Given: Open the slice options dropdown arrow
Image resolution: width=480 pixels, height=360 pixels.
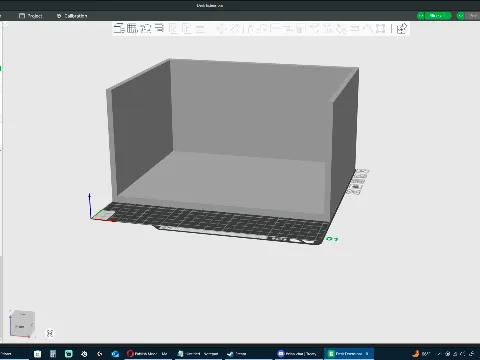Looking at the screenshot, I should click(x=421, y=16).
